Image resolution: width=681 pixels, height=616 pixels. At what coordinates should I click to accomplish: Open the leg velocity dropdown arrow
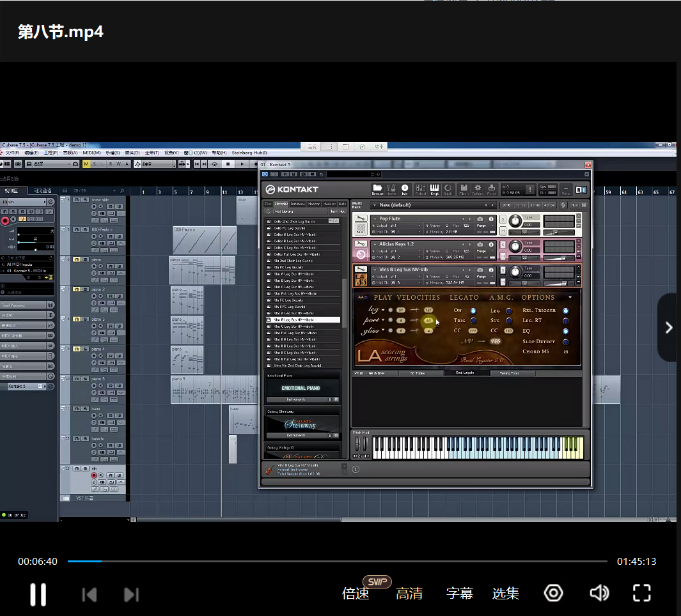pyautogui.click(x=383, y=310)
